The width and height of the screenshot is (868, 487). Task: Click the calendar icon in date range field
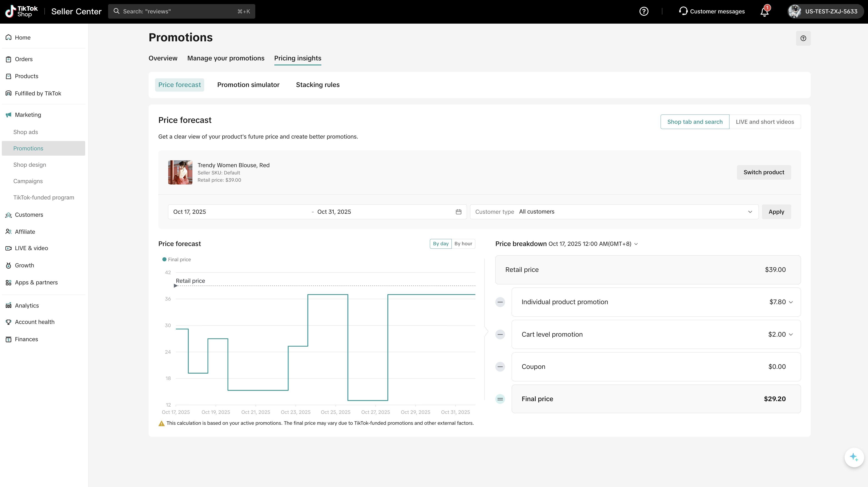click(458, 212)
